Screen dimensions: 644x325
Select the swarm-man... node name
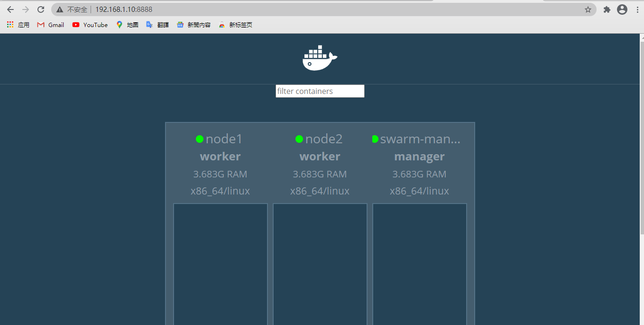[x=420, y=139]
